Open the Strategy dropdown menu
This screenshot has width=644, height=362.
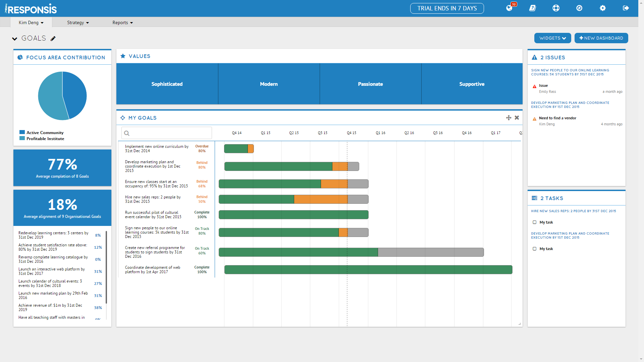pos(76,22)
